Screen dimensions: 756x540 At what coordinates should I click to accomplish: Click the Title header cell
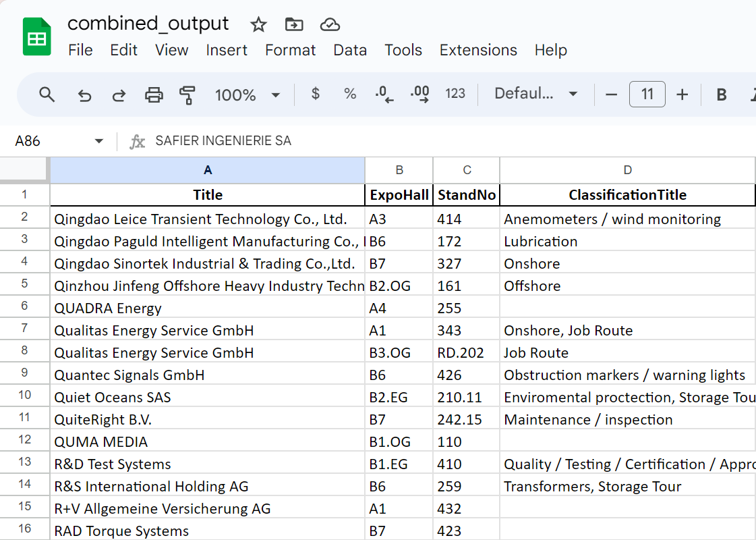pyautogui.click(x=207, y=195)
